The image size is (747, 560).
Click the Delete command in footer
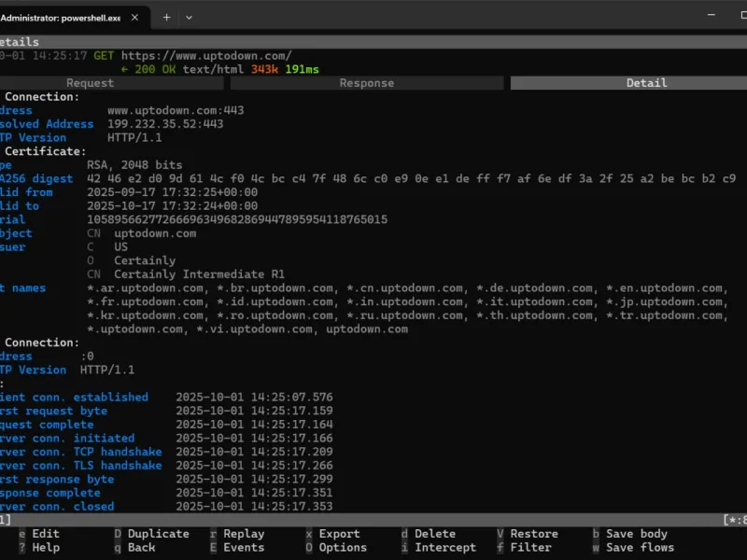[x=435, y=534]
